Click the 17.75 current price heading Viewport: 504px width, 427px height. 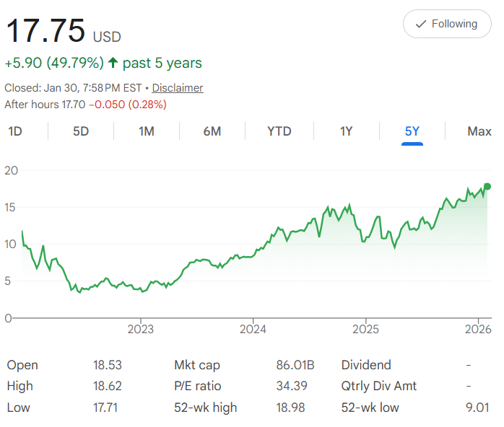pyautogui.click(x=45, y=32)
